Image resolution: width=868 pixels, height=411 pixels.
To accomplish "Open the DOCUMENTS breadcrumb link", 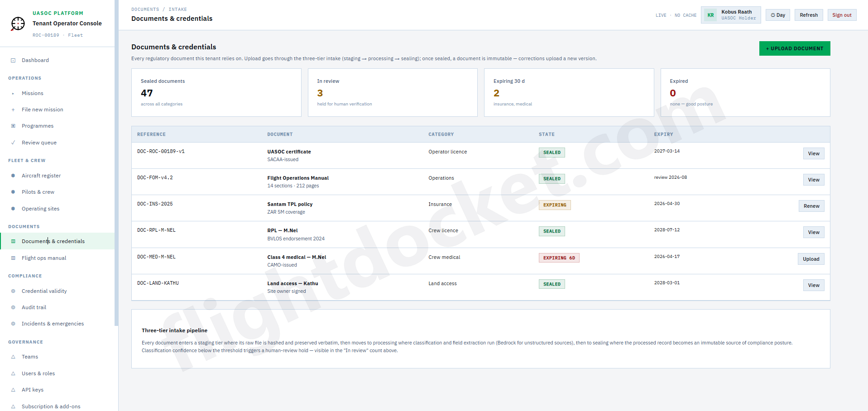I will point(145,9).
